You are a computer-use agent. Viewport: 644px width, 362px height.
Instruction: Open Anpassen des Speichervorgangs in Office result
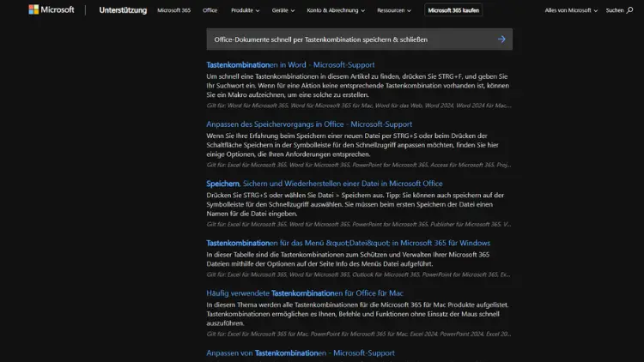(309, 124)
